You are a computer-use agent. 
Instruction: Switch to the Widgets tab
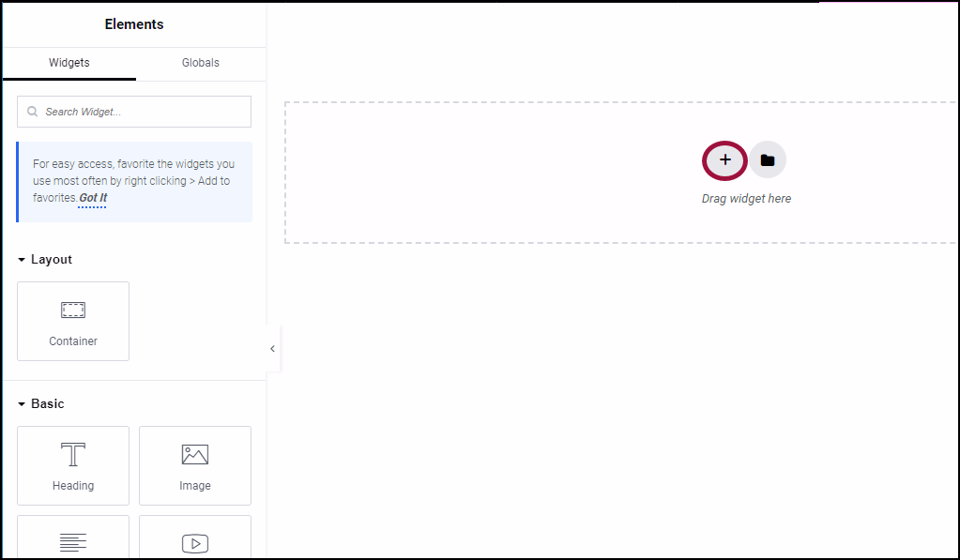(69, 63)
